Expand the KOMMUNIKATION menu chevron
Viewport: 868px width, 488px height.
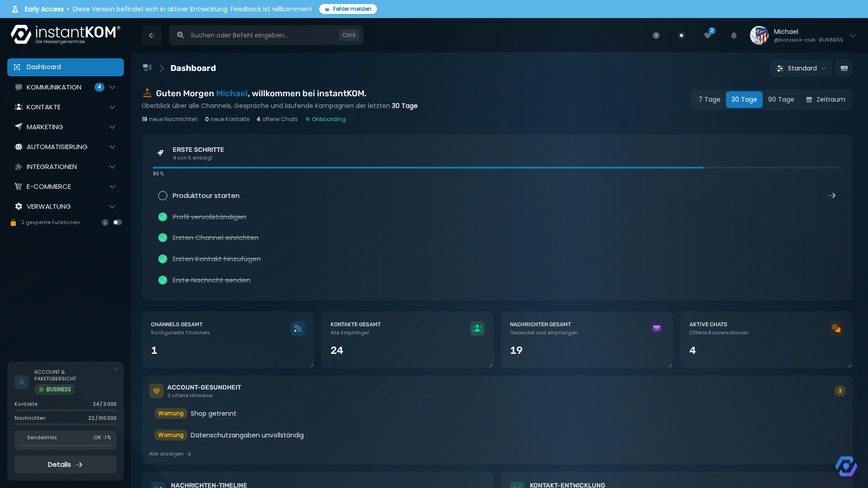pyautogui.click(x=112, y=87)
